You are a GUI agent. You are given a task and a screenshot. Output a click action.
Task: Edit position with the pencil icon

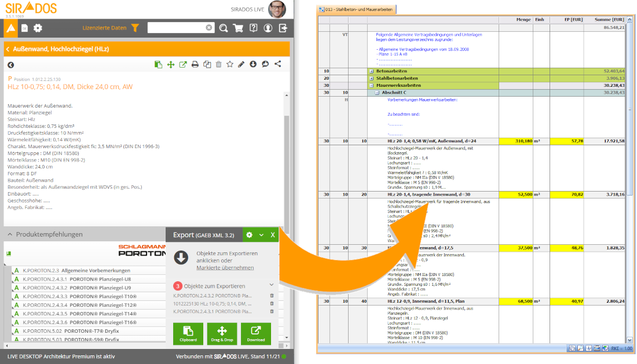coord(241,64)
